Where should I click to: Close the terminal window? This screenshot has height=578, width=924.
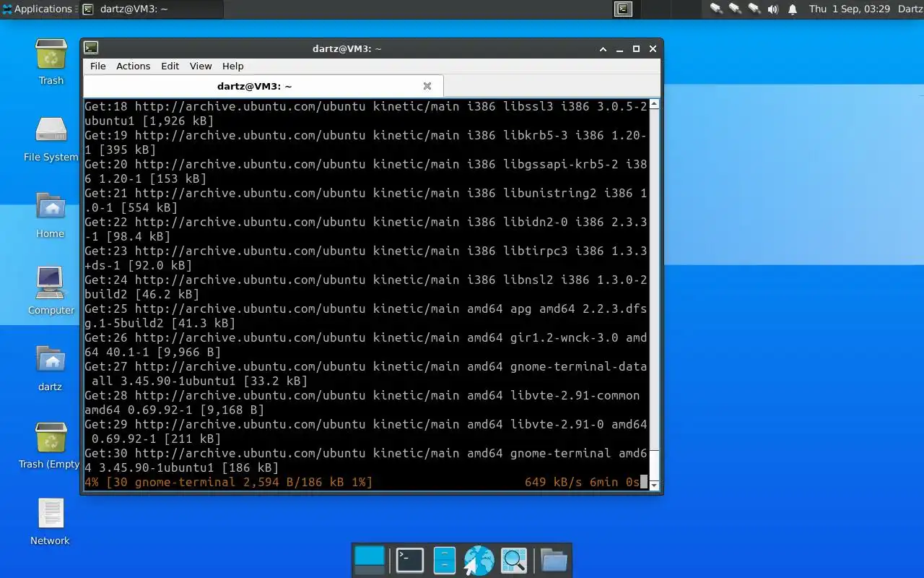tap(653, 49)
